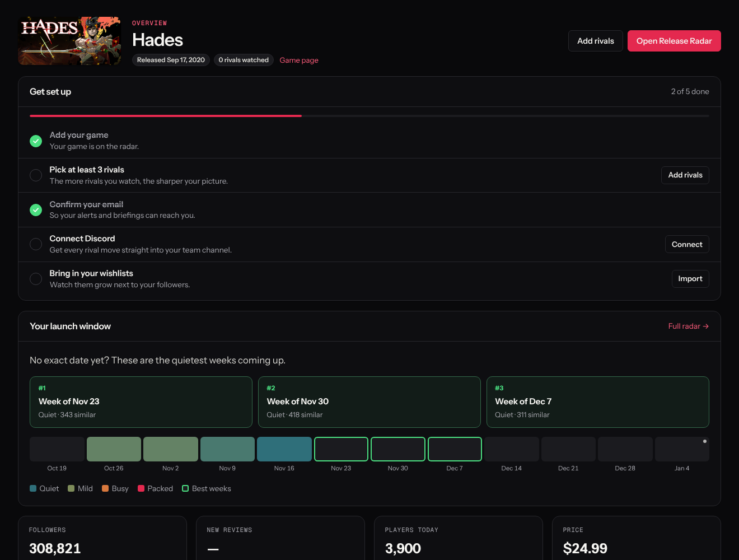This screenshot has width=739, height=560.
Task: Click the '2 of 5 done' status text
Action: [690, 91]
